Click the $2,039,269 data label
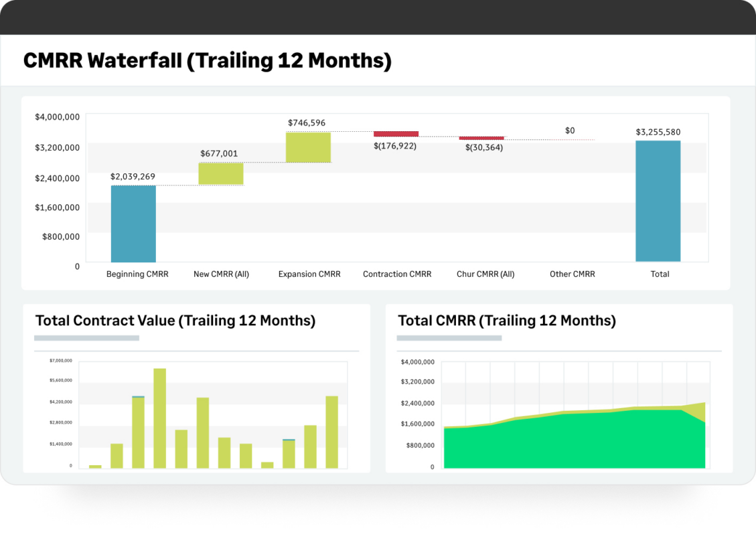The image size is (756, 542). click(x=133, y=177)
